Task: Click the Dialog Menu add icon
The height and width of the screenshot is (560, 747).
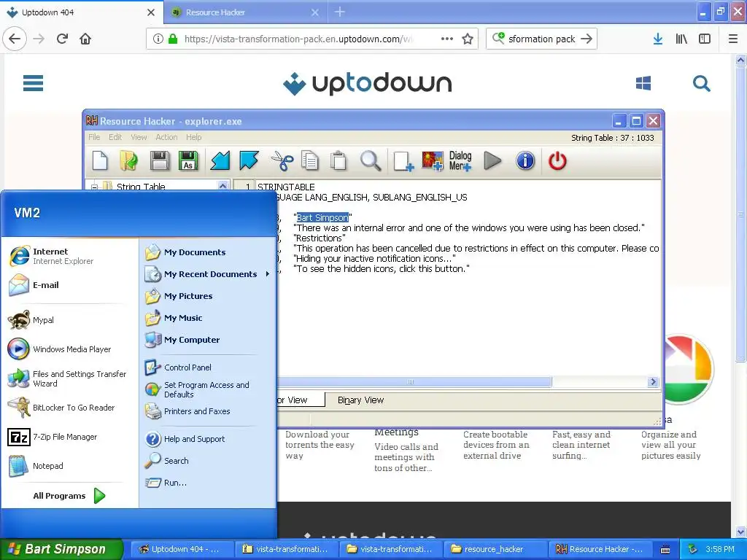Action: click(460, 161)
